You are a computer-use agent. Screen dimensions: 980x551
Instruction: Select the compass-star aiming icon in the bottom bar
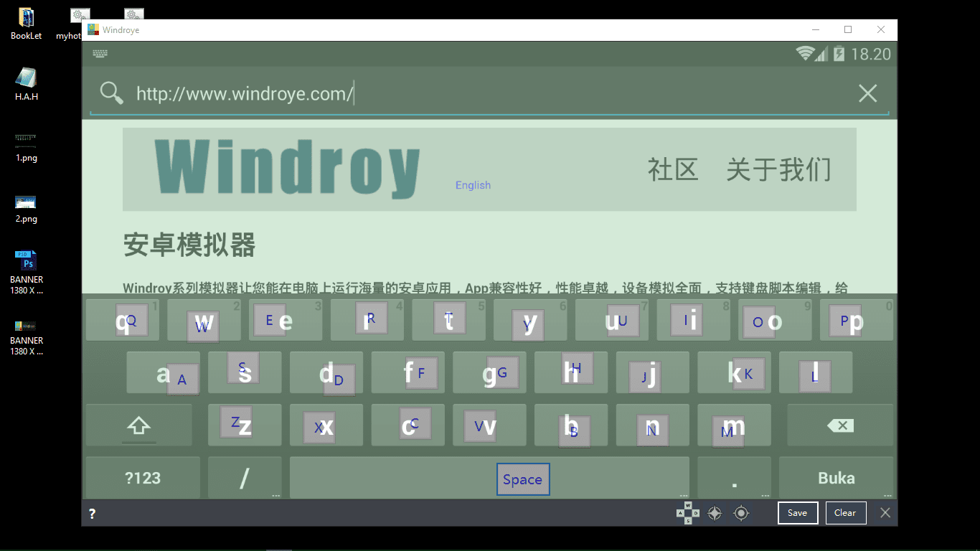[x=715, y=513]
